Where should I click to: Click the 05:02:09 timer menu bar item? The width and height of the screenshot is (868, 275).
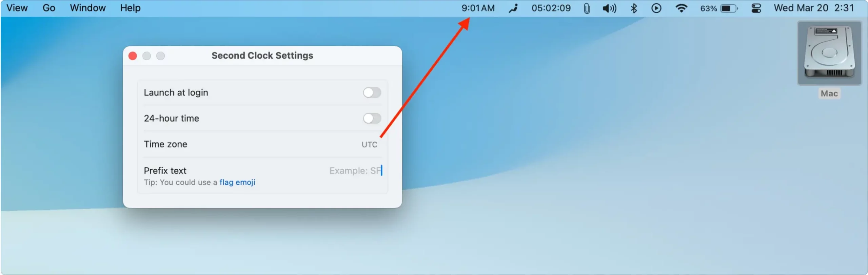[551, 8]
